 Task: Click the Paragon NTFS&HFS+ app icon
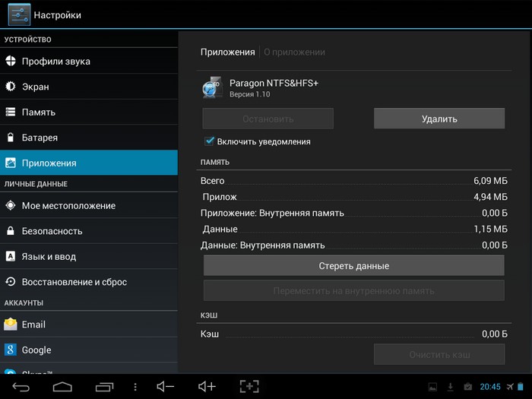point(212,87)
